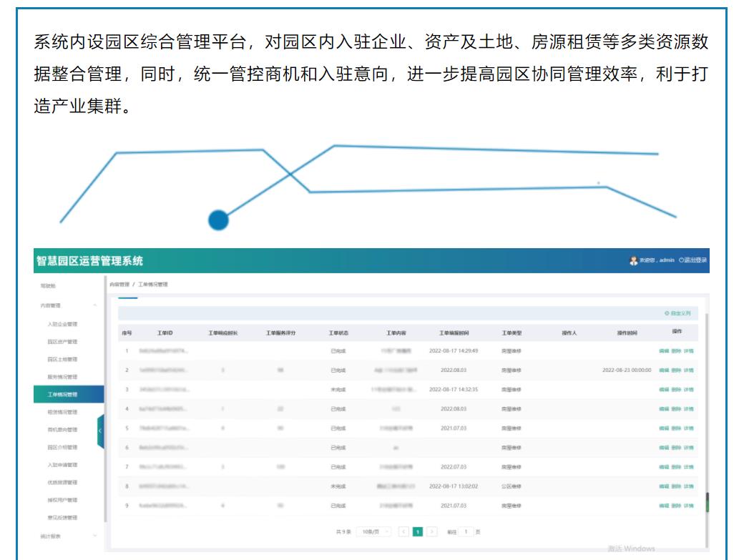This screenshot has height=560, width=744.
Task: Click the logout circle icon beside 退出登录
Action: tap(681, 260)
